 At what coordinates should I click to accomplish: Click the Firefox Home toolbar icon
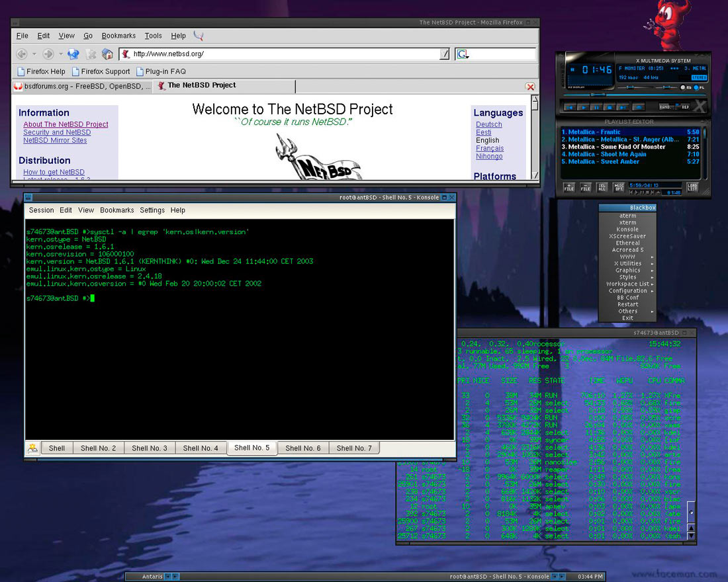(107, 54)
